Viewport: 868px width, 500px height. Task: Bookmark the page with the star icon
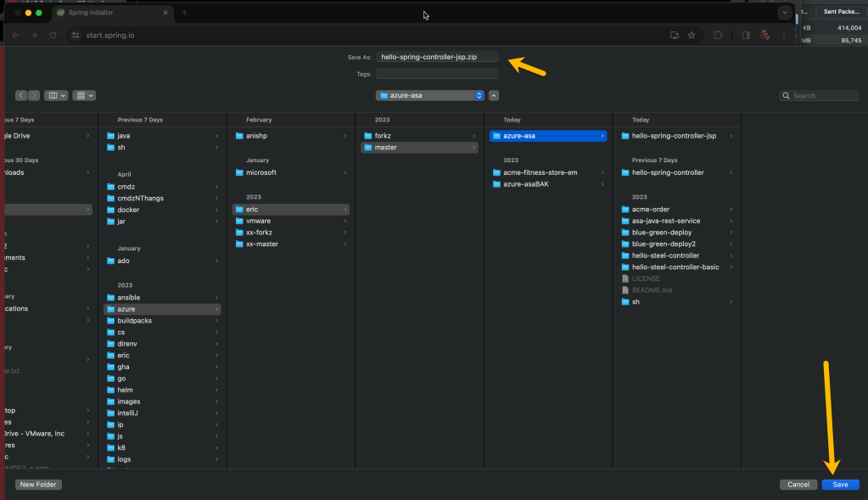tap(692, 35)
